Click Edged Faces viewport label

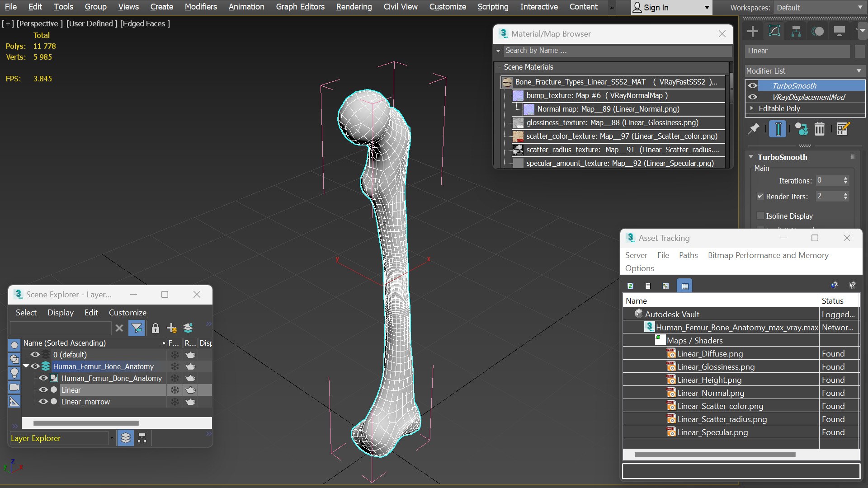pos(145,23)
